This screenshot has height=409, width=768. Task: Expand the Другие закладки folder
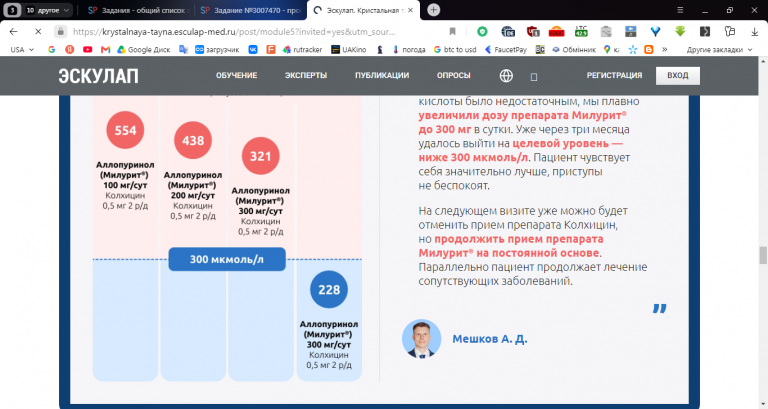pos(719,49)
